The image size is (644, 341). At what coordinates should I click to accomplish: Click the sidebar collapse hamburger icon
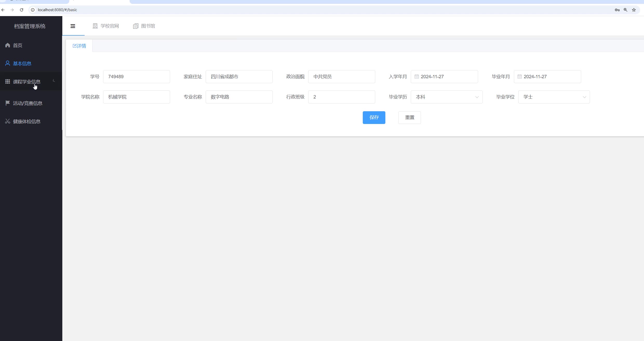(x=73, y=26)
